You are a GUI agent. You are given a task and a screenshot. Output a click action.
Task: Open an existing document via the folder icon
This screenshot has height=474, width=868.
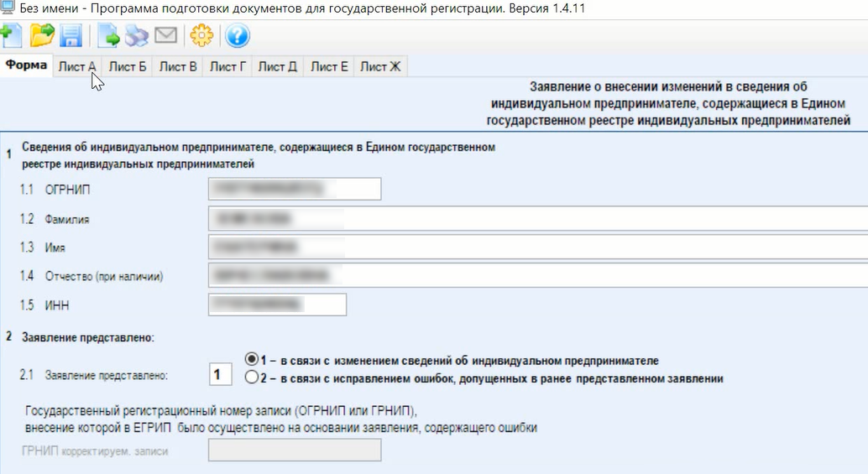[x=42, y=35]
